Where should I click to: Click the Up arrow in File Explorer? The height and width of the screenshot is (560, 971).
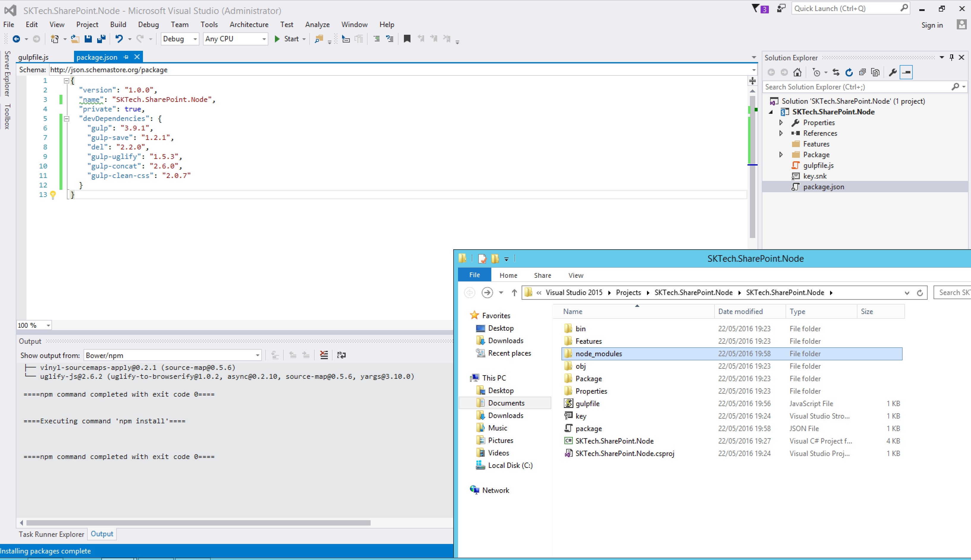tap(514, 293)
